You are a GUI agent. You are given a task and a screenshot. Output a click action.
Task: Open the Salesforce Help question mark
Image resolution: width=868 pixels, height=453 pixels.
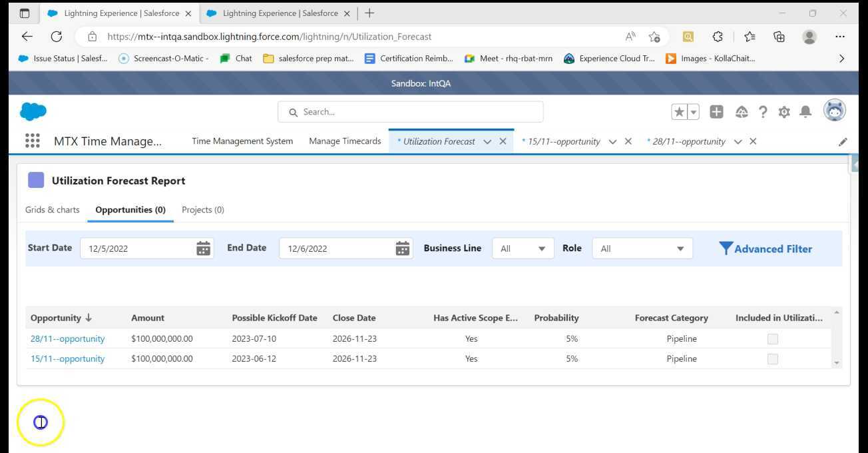pos(763,112)
